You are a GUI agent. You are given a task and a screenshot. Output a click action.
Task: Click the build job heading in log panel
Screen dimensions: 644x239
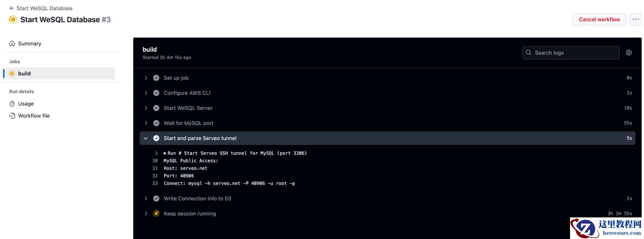point(149,49)
